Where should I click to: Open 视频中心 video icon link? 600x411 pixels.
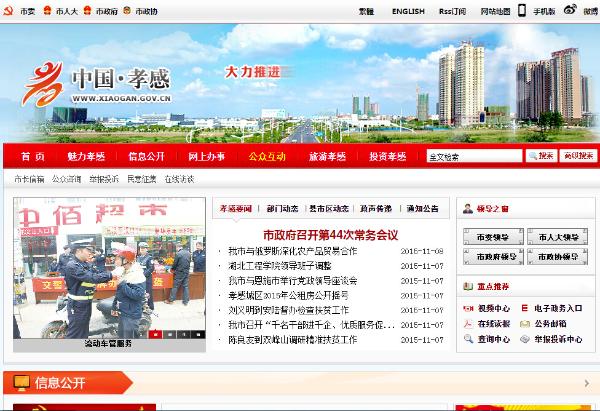[468, 308]
